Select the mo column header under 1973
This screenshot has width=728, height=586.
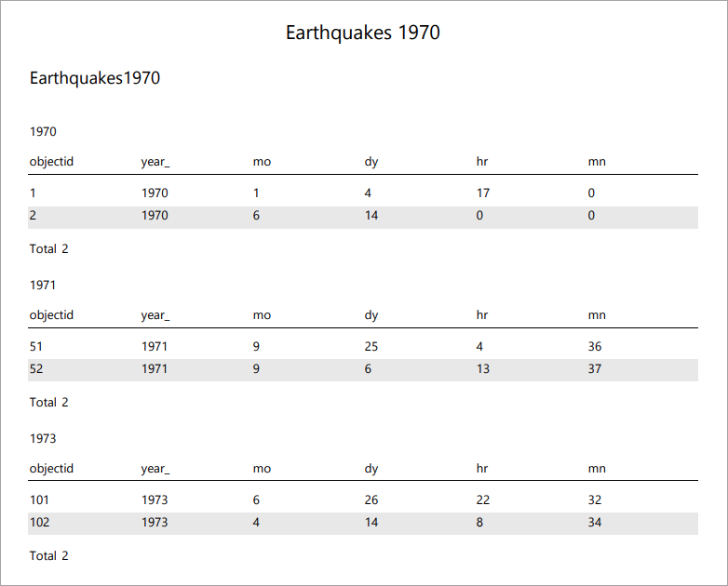(262, 469)
